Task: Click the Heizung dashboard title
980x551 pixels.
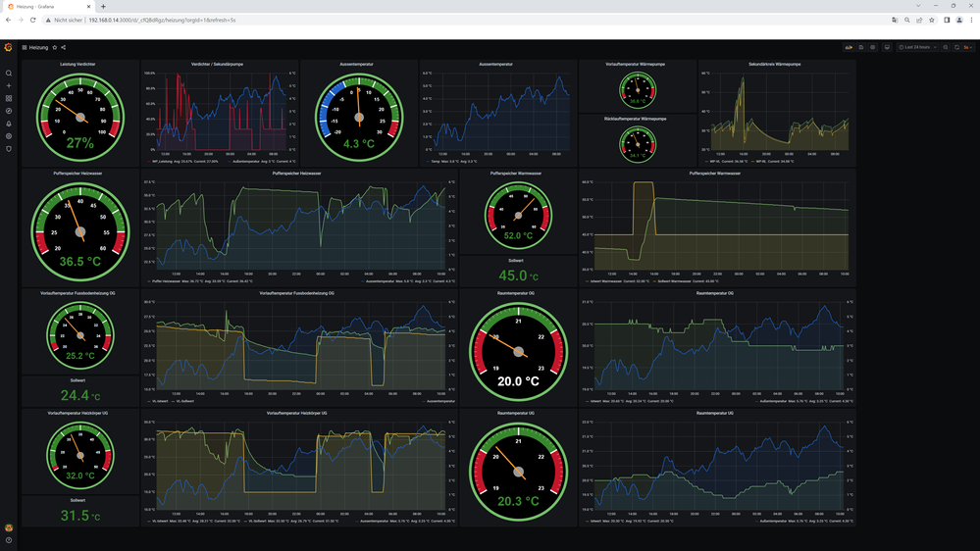Action: click(x=38, y=47)
